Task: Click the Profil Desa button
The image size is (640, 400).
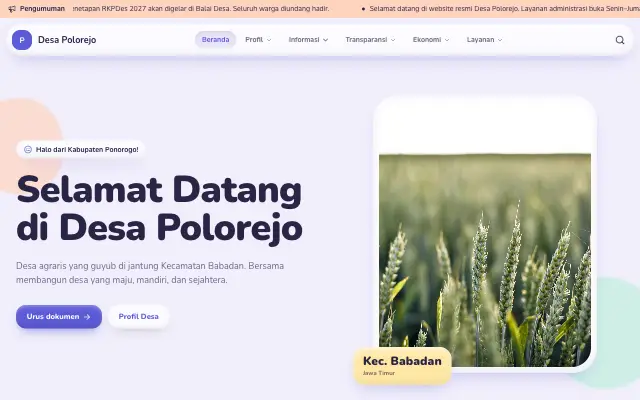Action: 138,317
